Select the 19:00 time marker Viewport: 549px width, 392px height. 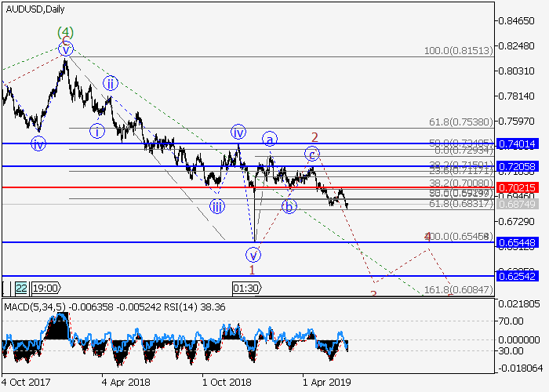(x=45, y=288)
